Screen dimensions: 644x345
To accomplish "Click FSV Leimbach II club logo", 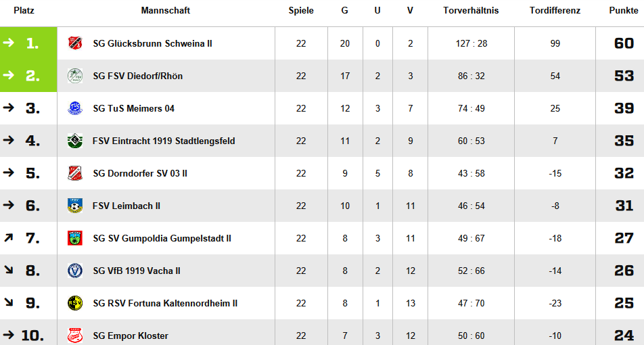I will click(x=74, y=206).
